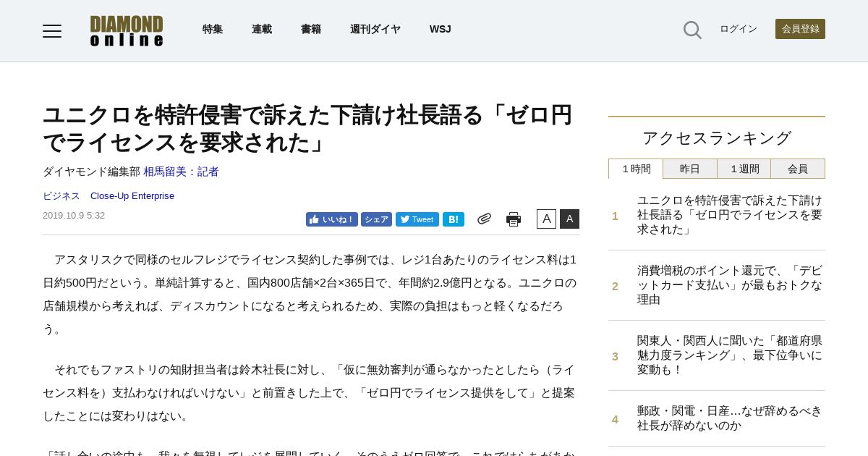
Task: Click paragraph starting それでもファストリの知財担当者
Action: point(310,393)
